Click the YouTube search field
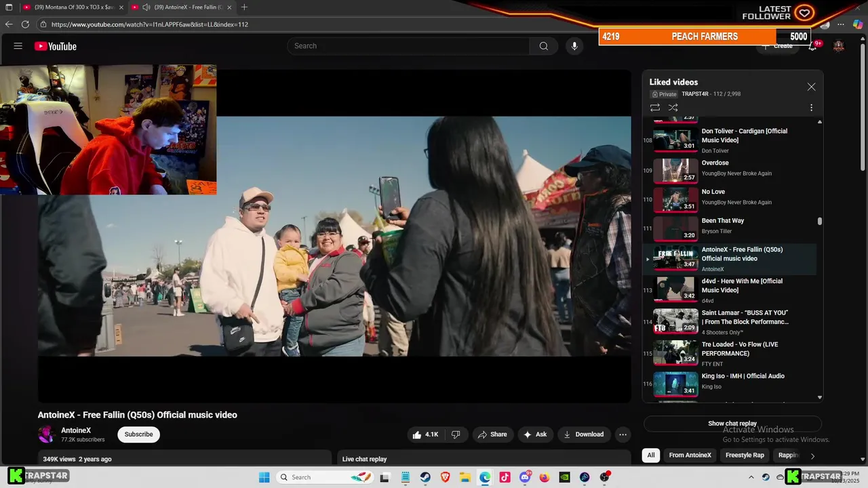868x488 pixels. pyautogui.click(x=409, y=46)
